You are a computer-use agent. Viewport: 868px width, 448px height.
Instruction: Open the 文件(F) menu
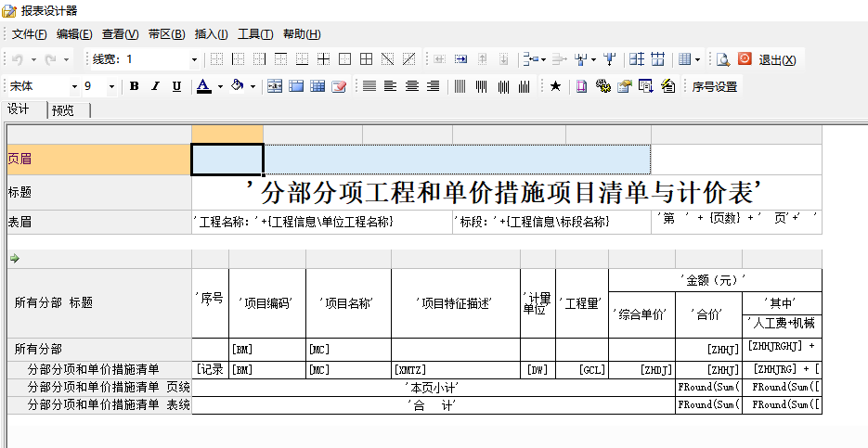click(x=30, y=34)
